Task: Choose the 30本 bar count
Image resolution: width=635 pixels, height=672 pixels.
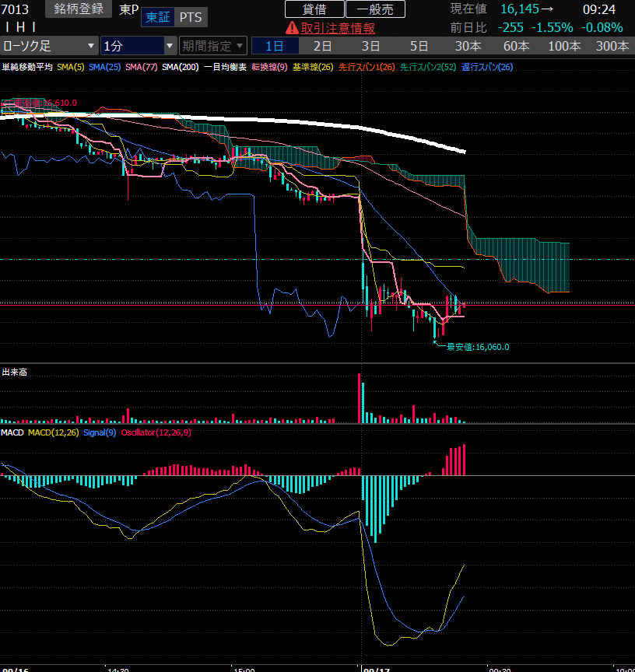Action: point(468,46)
